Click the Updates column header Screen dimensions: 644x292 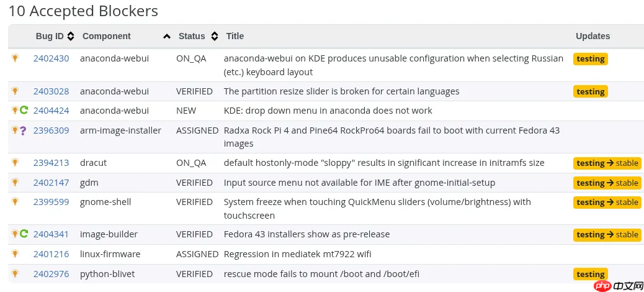593,36
